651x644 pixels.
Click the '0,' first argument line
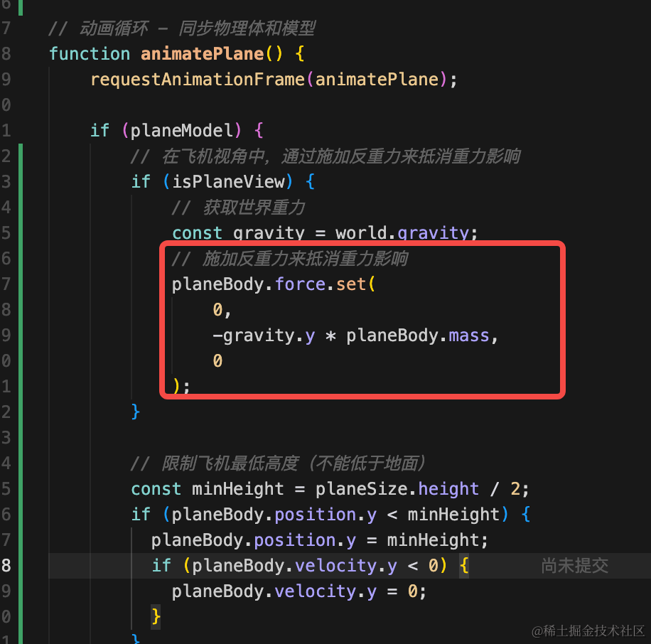coord(222,310)
